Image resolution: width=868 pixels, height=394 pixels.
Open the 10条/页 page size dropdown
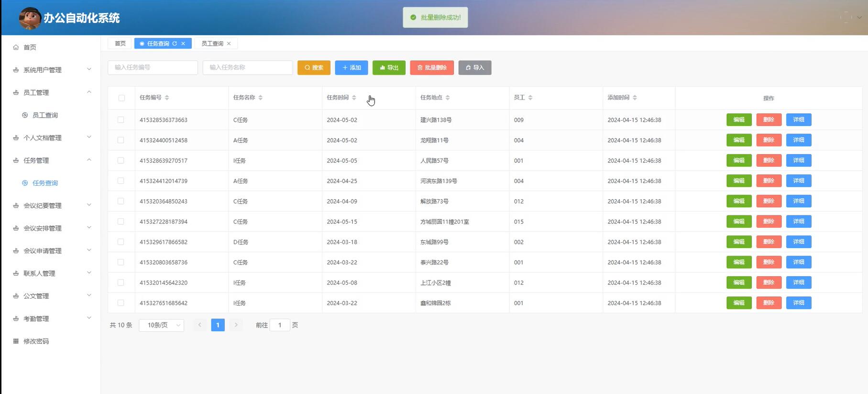[162, 325]
